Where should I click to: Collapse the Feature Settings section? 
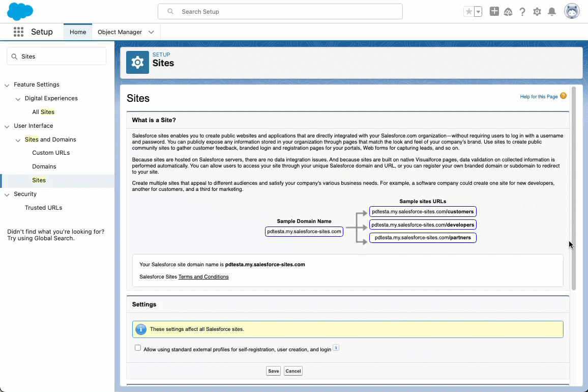point(7,85)
